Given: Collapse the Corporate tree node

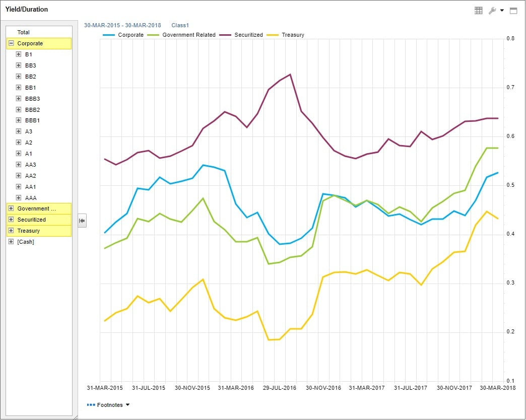Looking at the screenshot, I should click(11, 44).
